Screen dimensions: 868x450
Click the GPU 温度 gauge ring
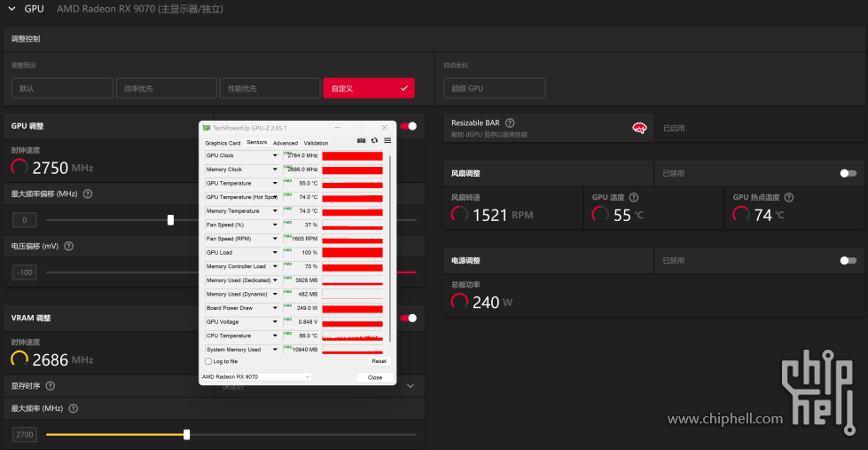600,215
